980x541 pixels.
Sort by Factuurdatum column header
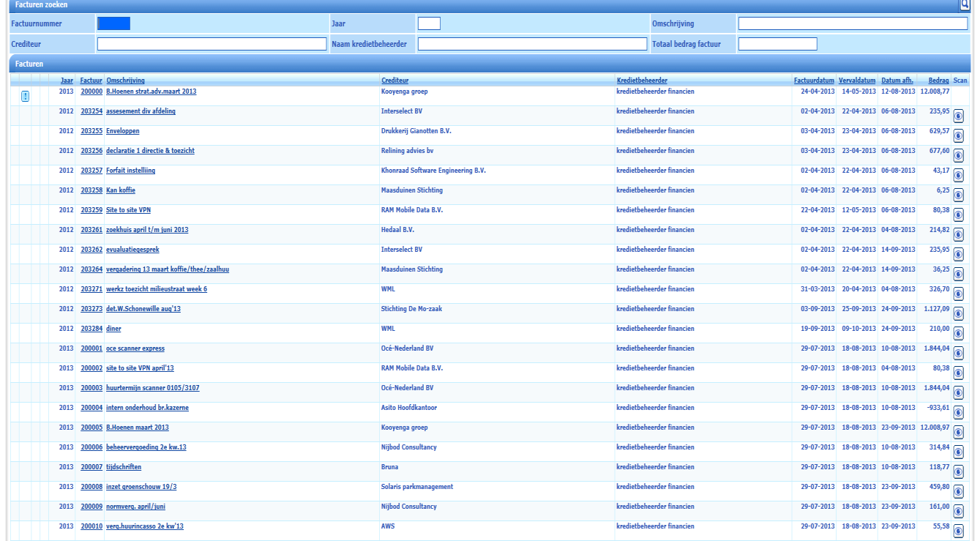814,81
